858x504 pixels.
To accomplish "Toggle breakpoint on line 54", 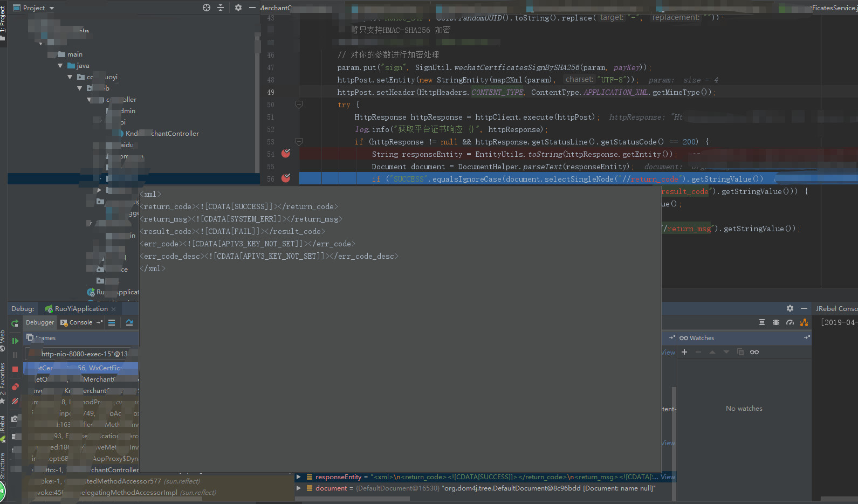I will [x=286, y=154].
